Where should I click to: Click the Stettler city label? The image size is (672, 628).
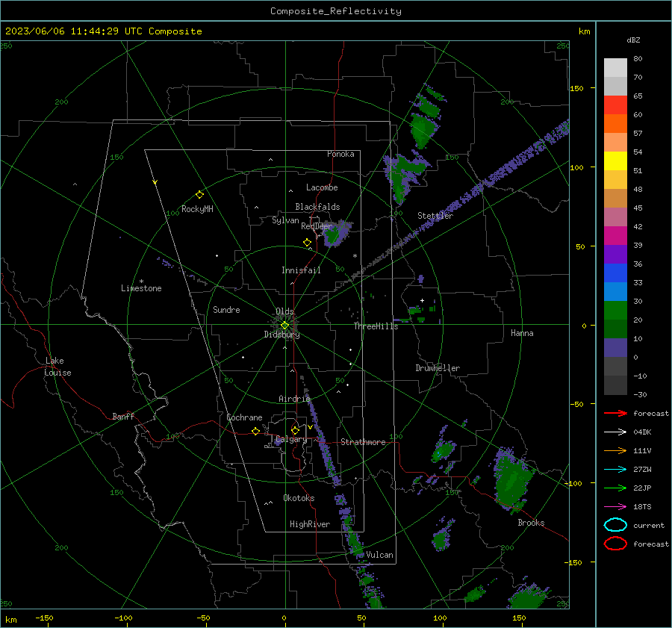pos(435,216)
